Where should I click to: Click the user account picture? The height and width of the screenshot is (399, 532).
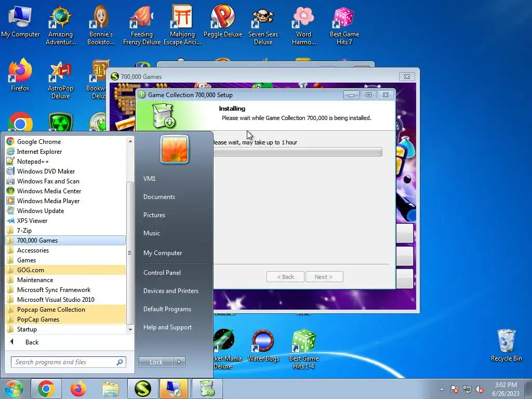coord(175,149)
